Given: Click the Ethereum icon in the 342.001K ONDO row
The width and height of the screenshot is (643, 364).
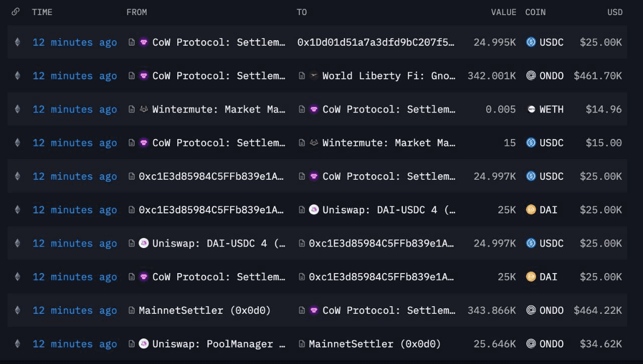Looking at the screenshot, I should click(18, 76).
